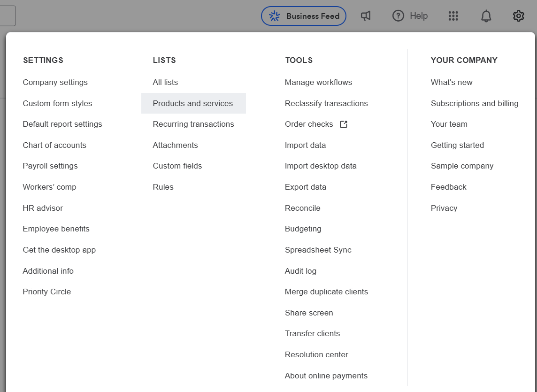Open Payroll settings
This screenshot has width=537, height=392.
50,166
